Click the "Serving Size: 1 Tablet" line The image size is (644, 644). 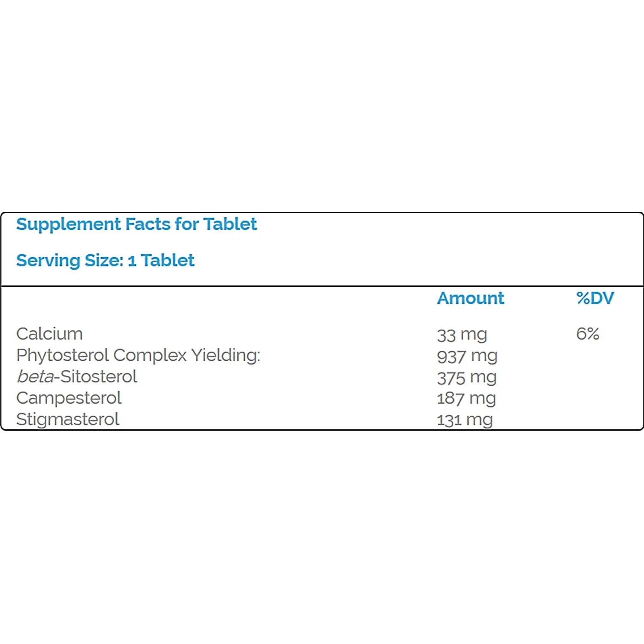click(105, 261)
